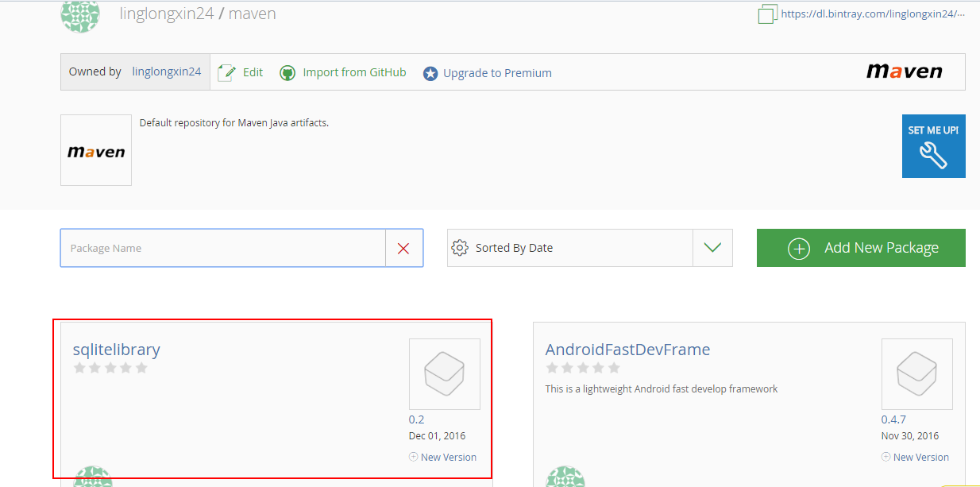Open the dl.bintray.com repository URL

point(874,14)
